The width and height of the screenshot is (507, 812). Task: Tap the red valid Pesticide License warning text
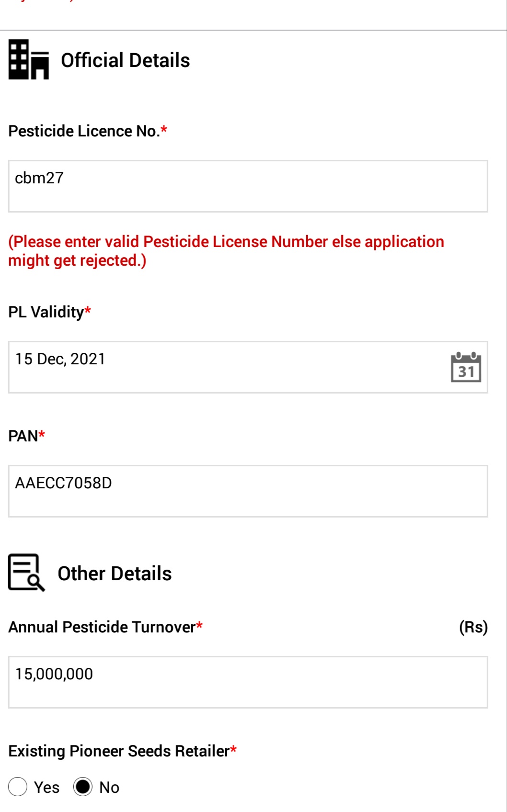[x=226, y=251]
